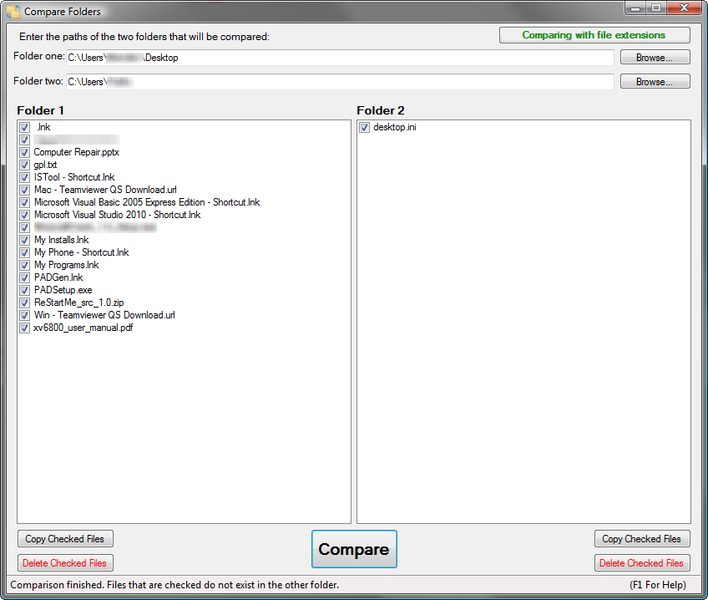Uncheck the Computer Repair.pptx checkbox

[x=25, y=152]
